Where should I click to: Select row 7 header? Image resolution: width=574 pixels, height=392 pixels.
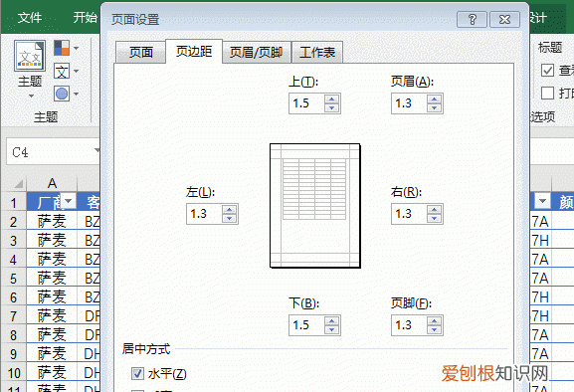coord(13,315)
